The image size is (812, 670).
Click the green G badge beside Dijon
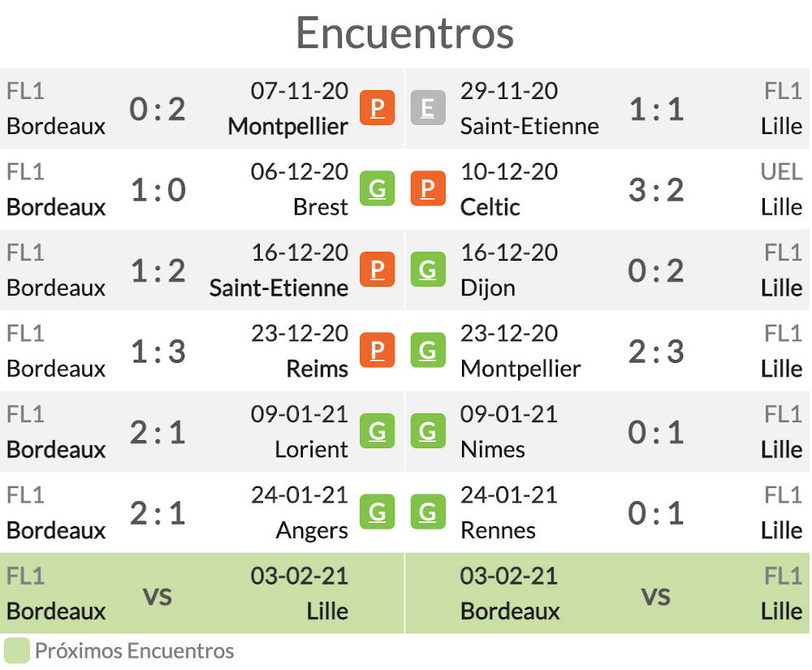[x=428, y=270]
